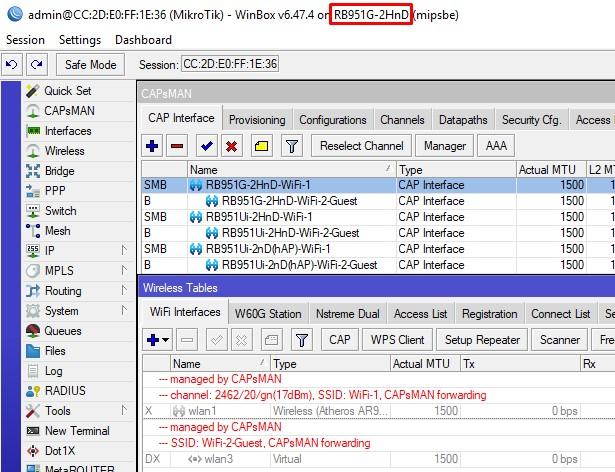The width and height of the screenshot is (615, 472).
Task: Switch to the Provisioning tab
Action: [x=257, y=120]
